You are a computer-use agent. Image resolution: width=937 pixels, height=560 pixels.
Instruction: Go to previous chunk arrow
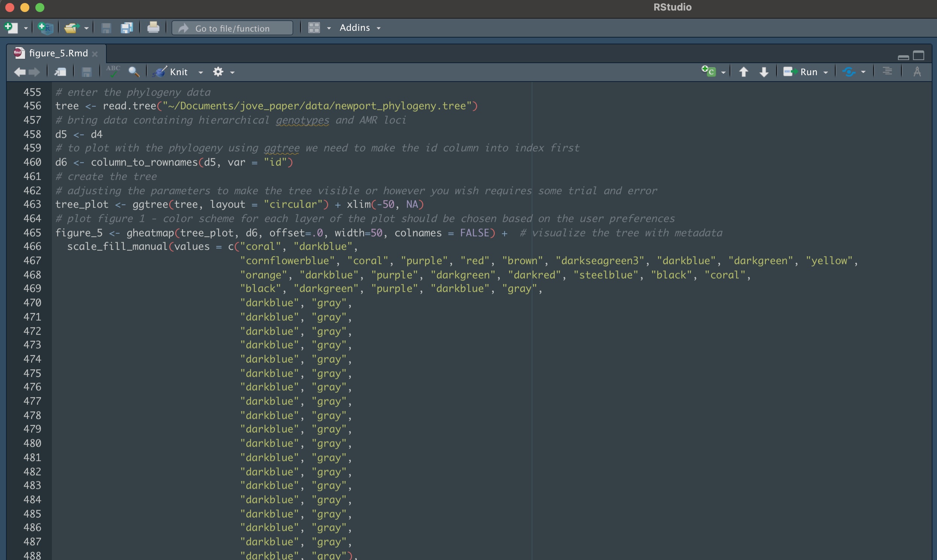(743, 72)
